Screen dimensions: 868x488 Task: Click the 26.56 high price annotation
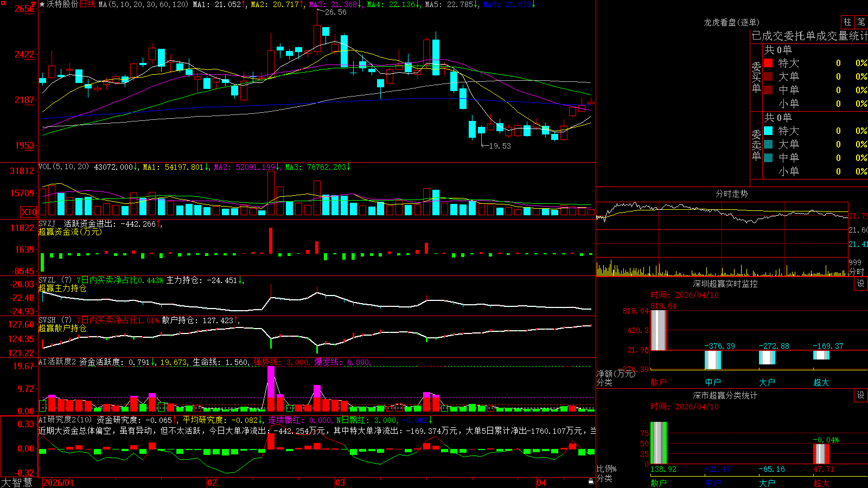[335, 12]
